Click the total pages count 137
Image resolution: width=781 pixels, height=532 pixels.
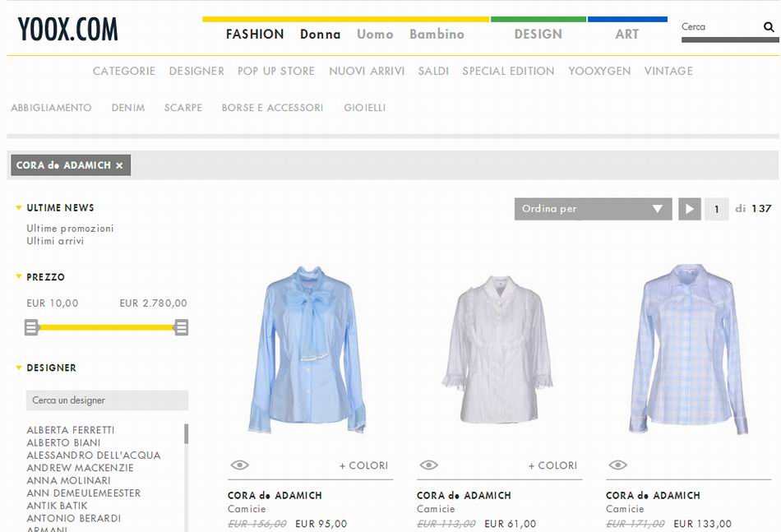coord(761,209)
